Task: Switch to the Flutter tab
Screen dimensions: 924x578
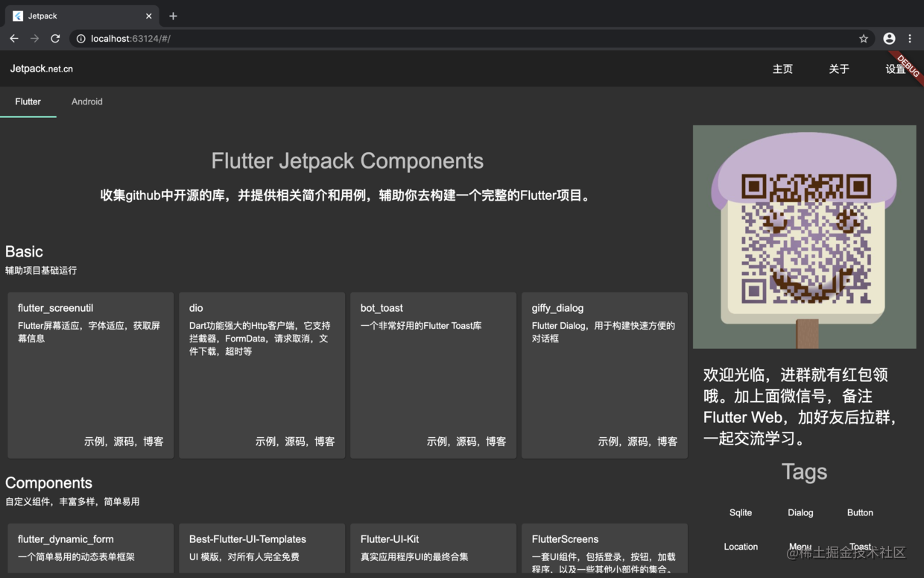Action: (28, 102)
